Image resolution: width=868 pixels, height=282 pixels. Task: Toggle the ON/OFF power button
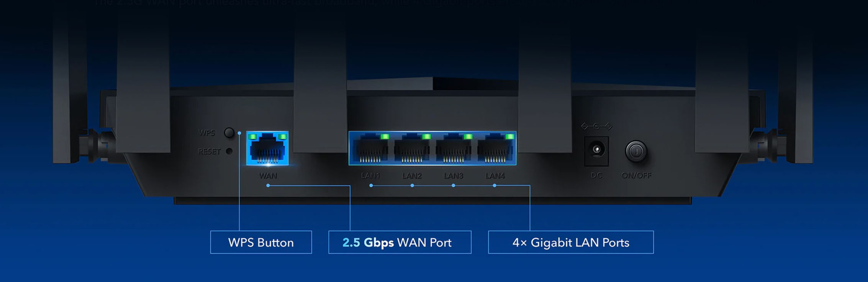(636, 151)
